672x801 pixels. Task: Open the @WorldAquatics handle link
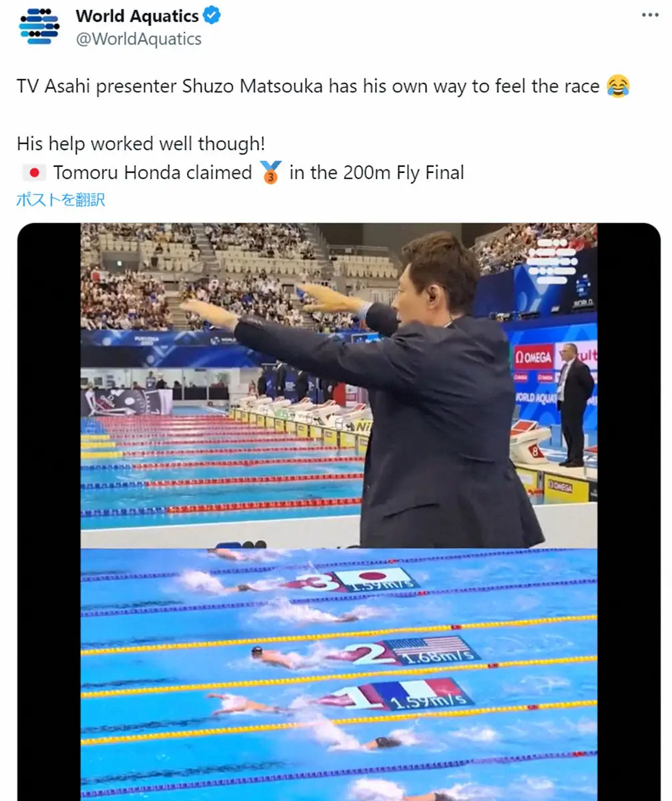pos(138,39)
